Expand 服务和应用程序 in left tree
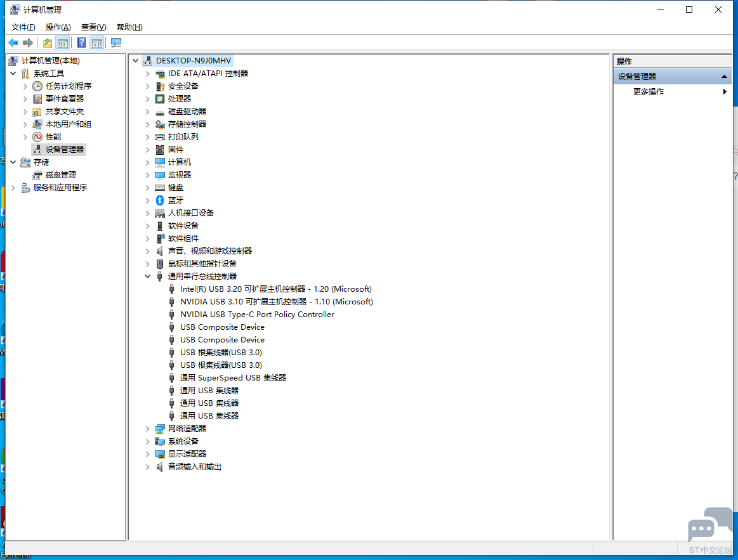 (x=13, y=188)
